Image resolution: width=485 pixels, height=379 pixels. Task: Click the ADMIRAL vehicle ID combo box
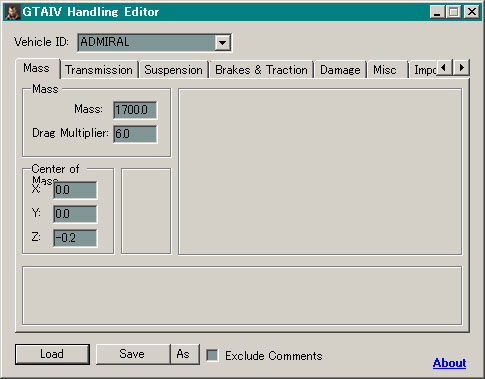click(x=154, y=42)
